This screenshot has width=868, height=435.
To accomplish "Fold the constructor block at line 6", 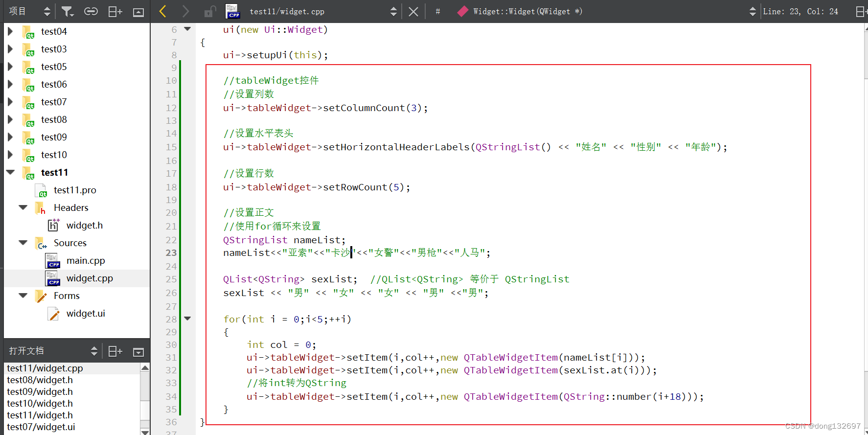I will tap(187, 29).
